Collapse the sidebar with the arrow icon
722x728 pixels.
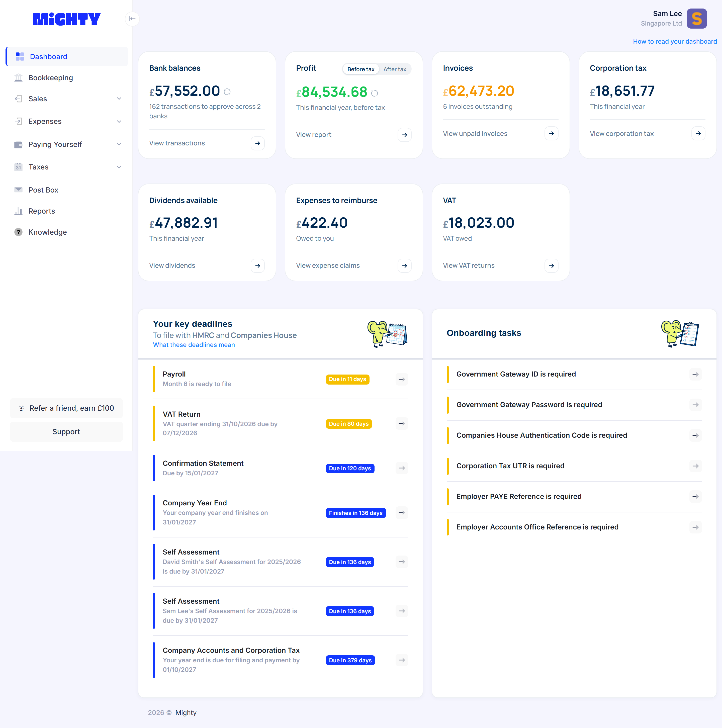tap(132, 19)
